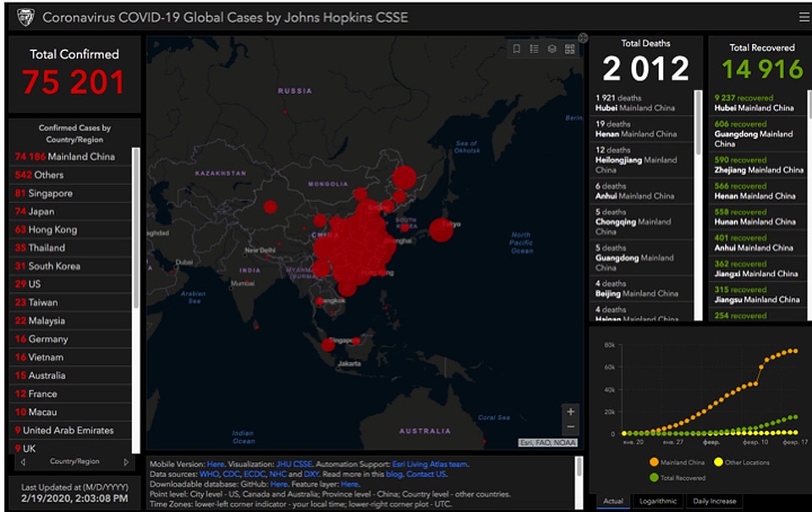This screenshot has width=812, height=512.
Task: Click the Johns Hopkins shield logo
Action: pos(25,17)
